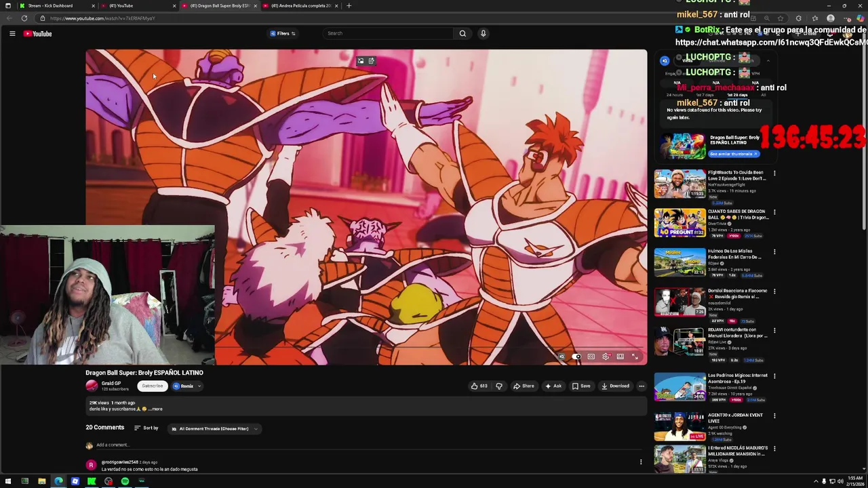This screenshot has width=868, height=488.
Task: Click the vidIQ icon in player controls
Action: coord(561,357)
